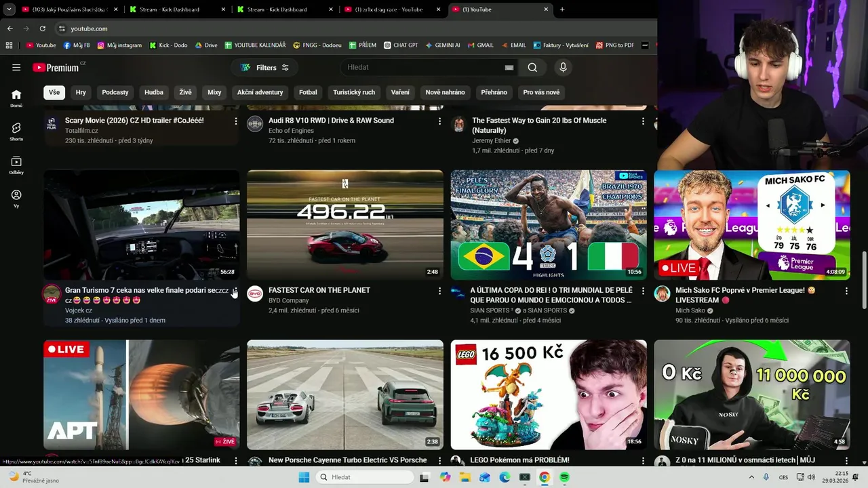Play the LEGO 16 500 Kč thumbnail

click(549, 395)
